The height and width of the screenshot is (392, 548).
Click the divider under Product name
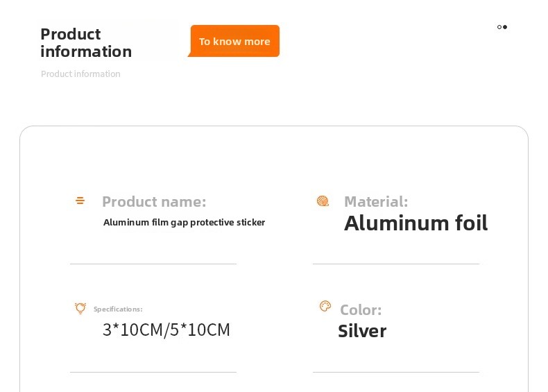click(153, 264)
